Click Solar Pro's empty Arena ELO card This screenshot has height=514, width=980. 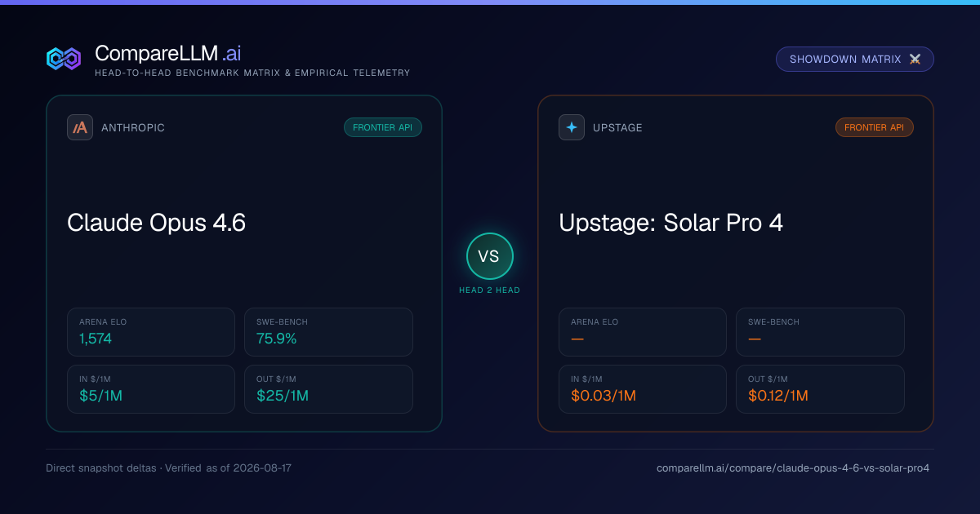coord(643,332)
